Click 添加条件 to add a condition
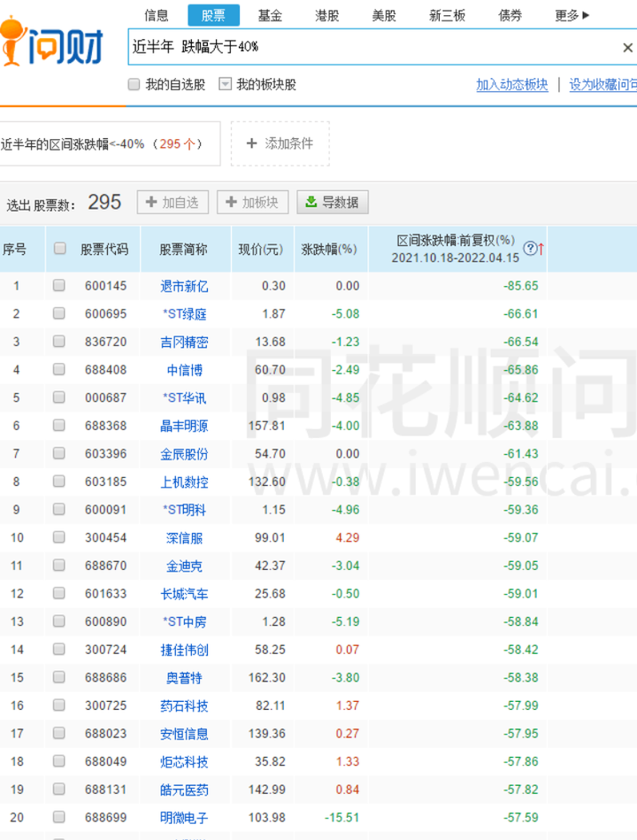 [x=280, y=143]
